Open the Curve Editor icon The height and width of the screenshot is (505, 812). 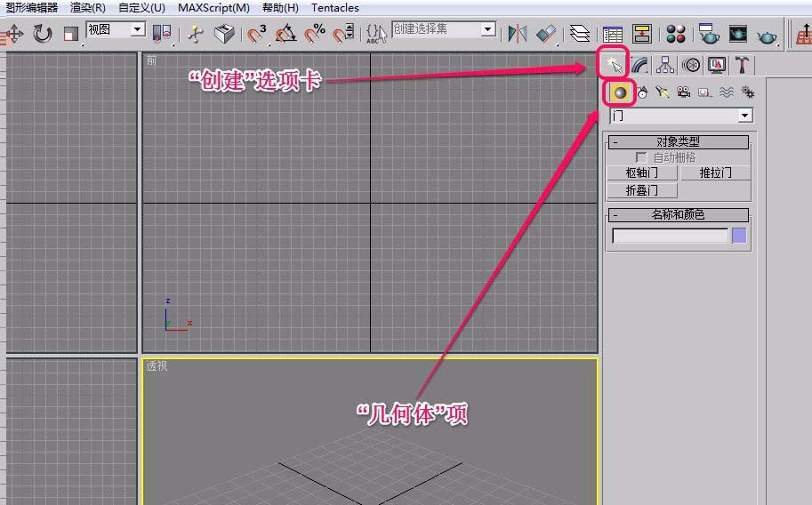(x=613, y=34)
